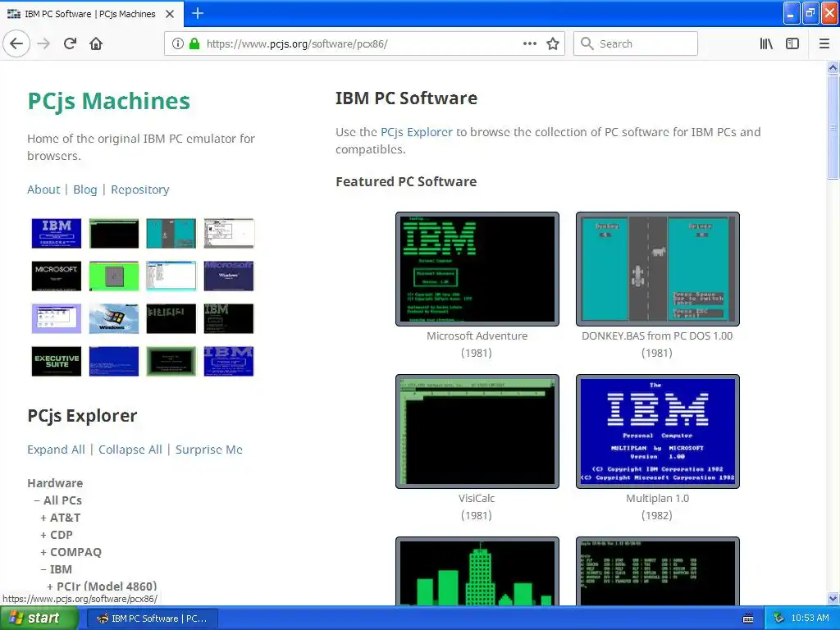Screen dimensions: 840x630
Task: Reload the page with the refresh icon
Action: point(71,43)
